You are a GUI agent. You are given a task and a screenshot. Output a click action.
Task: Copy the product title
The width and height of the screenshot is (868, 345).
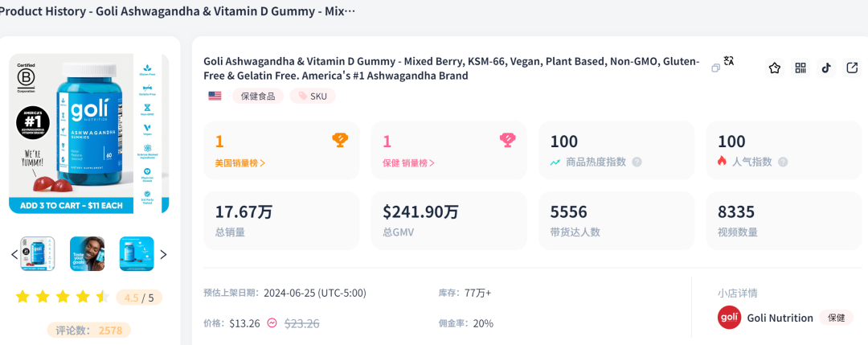715,68
